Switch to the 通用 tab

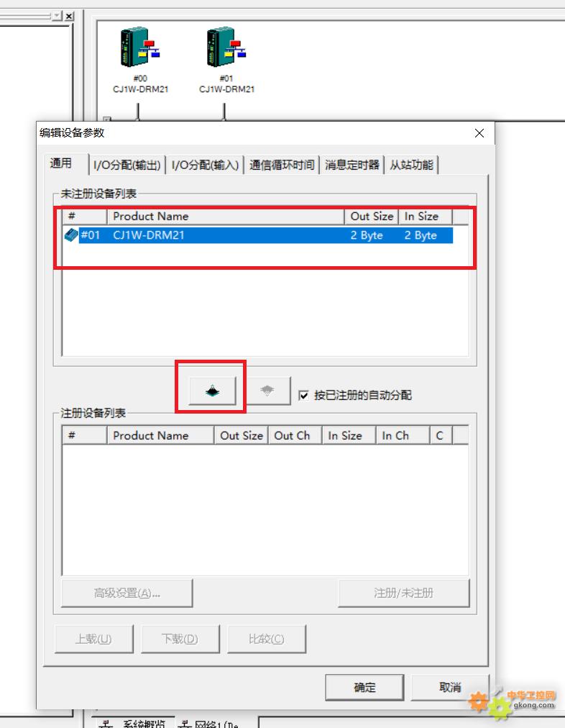[61, 163]
